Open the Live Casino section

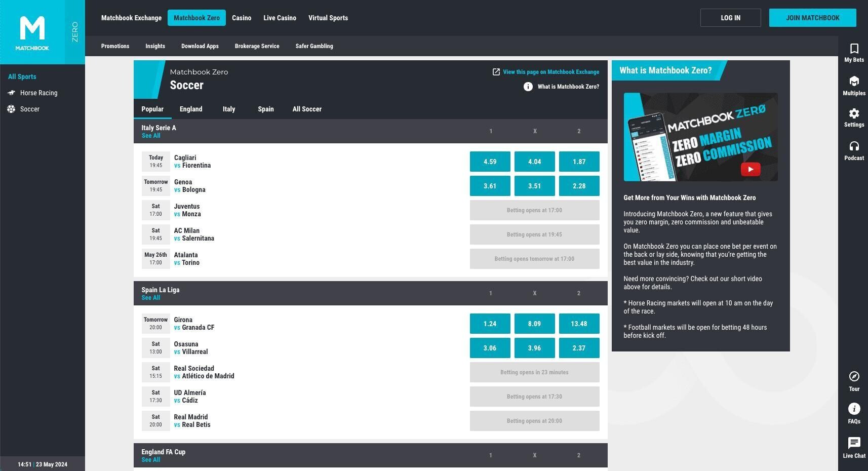point(280,18)
